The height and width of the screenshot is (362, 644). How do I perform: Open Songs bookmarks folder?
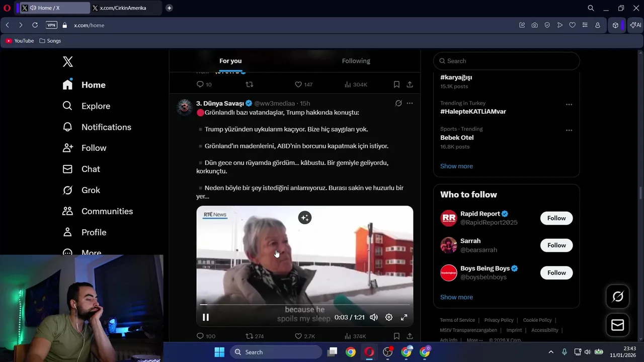50,41
